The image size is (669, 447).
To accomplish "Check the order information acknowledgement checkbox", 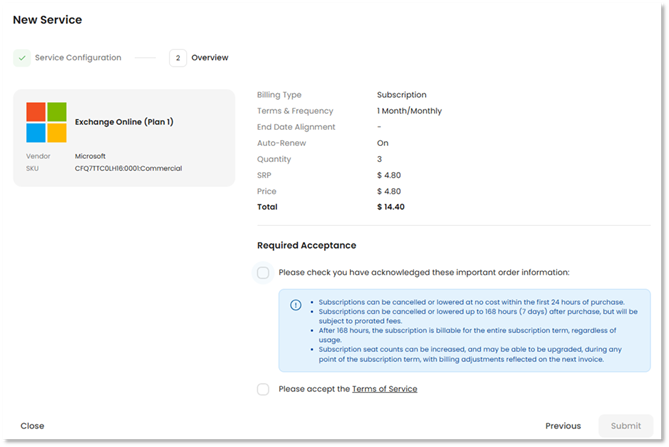I will 263,273.
